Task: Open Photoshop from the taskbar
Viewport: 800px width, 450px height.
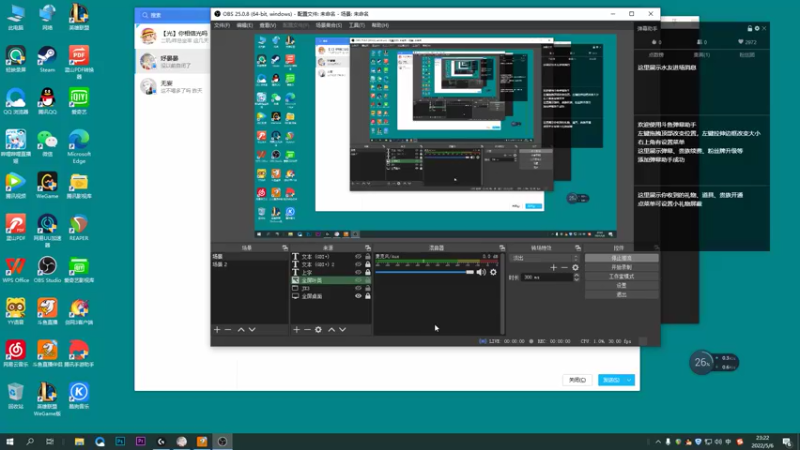Action: pos(120,441)
